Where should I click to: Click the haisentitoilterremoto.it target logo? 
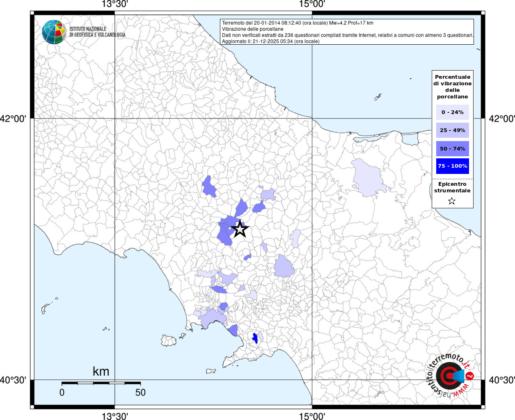tap(450, 376)
